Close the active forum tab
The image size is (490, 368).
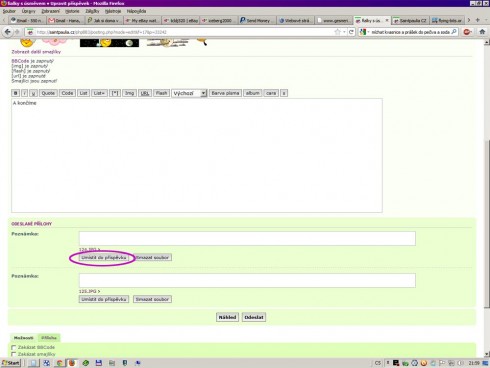387,20
